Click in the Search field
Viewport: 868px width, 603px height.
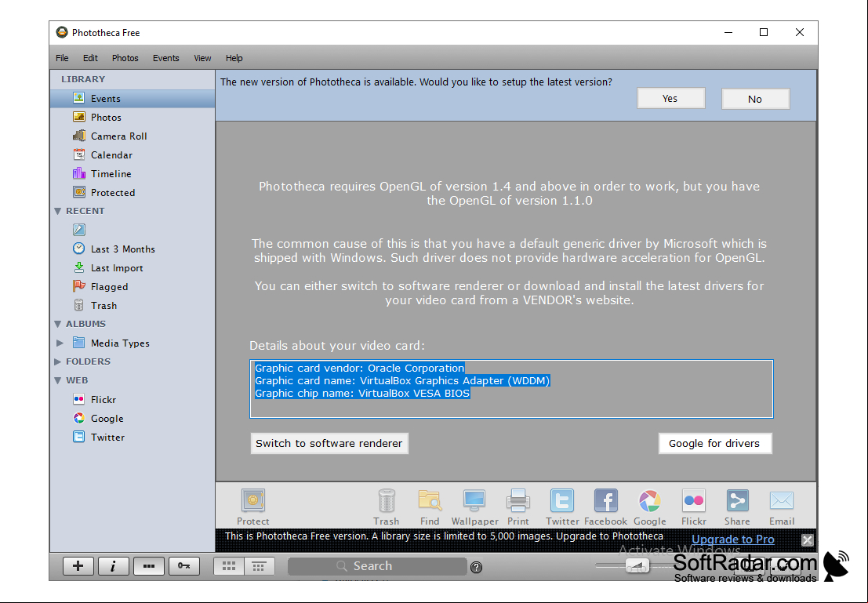377,566
